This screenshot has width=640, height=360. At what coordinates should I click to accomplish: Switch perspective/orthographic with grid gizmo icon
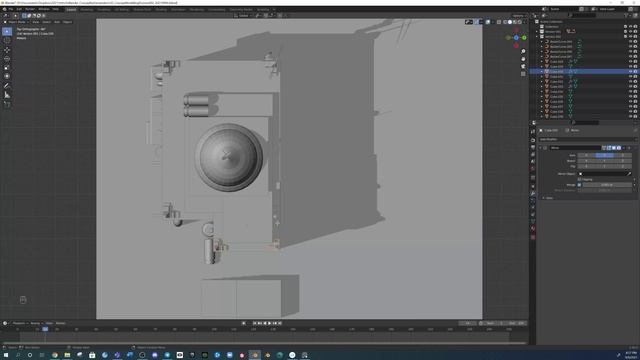(523, 74)
